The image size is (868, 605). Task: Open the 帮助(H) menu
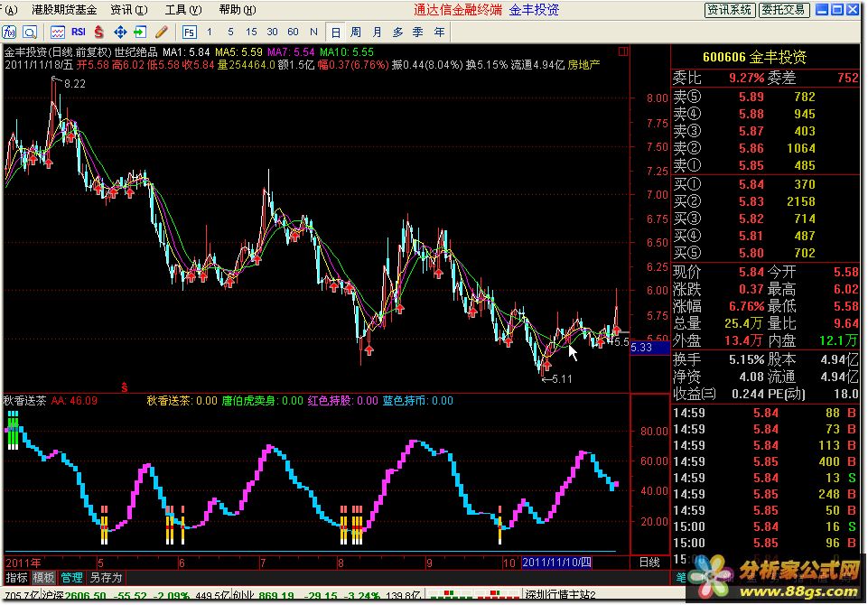[237, 10]
